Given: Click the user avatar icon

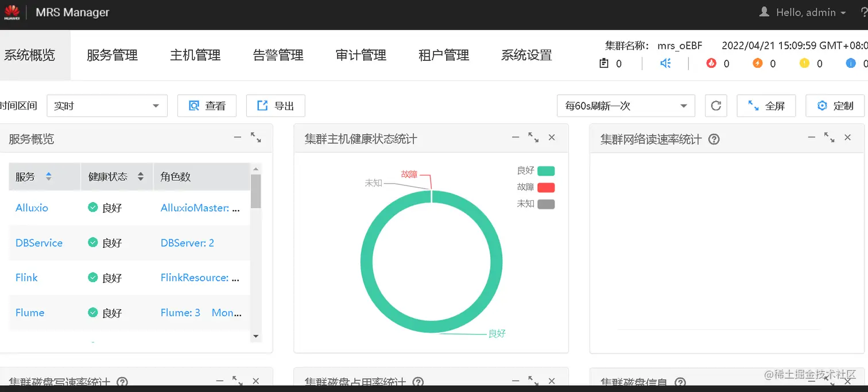Looking at the screenshot, I should coord(764,11).
